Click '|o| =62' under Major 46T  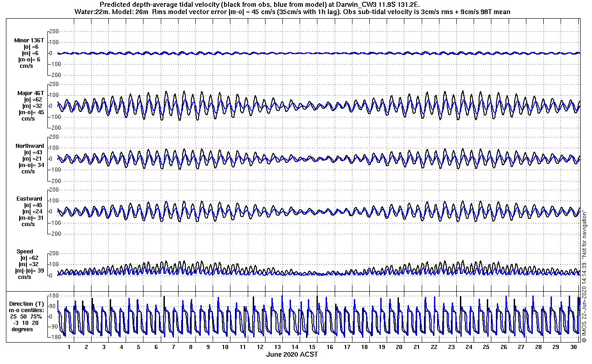coord(33,100)
